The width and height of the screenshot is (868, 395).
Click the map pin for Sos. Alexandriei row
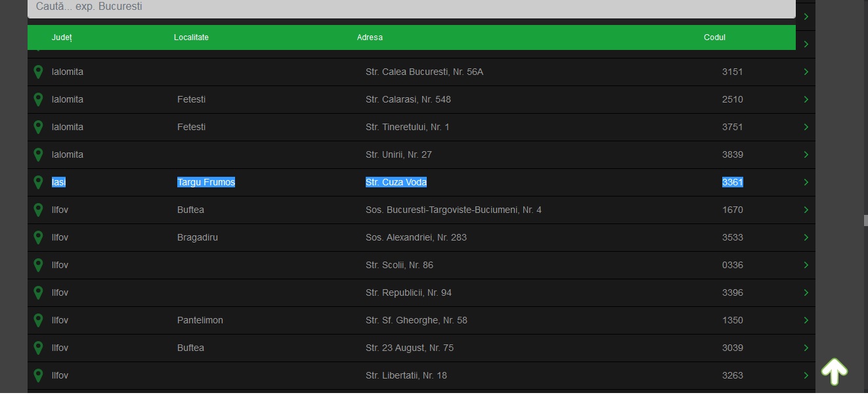(38, 237)
